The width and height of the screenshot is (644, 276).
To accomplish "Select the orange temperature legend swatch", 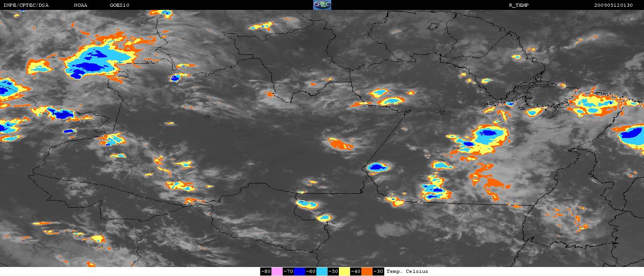I will tap(367, 272).
